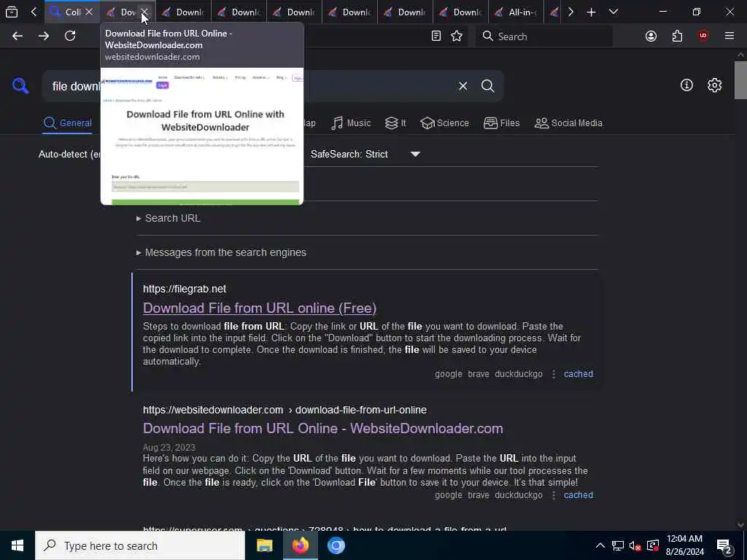
Task: Click the page vertical scrollbar thumb
Action: [x=740, y=80]
